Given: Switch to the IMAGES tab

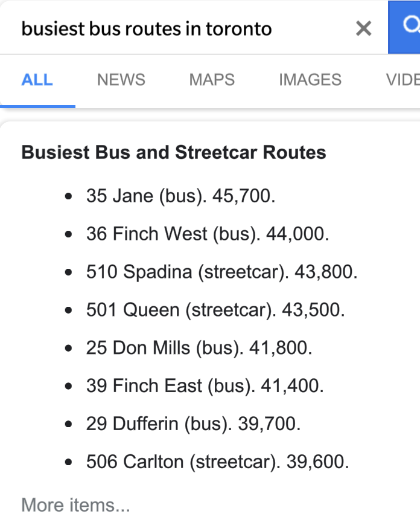Looking at the screenshot, I should tap(310, 80).
